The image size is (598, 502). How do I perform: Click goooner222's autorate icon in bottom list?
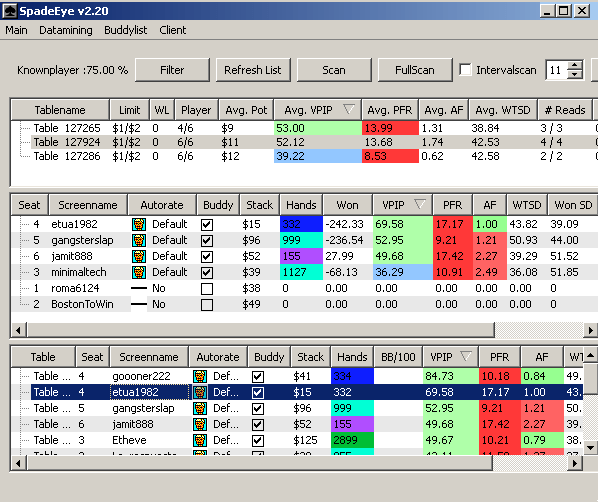pos(200,376)
